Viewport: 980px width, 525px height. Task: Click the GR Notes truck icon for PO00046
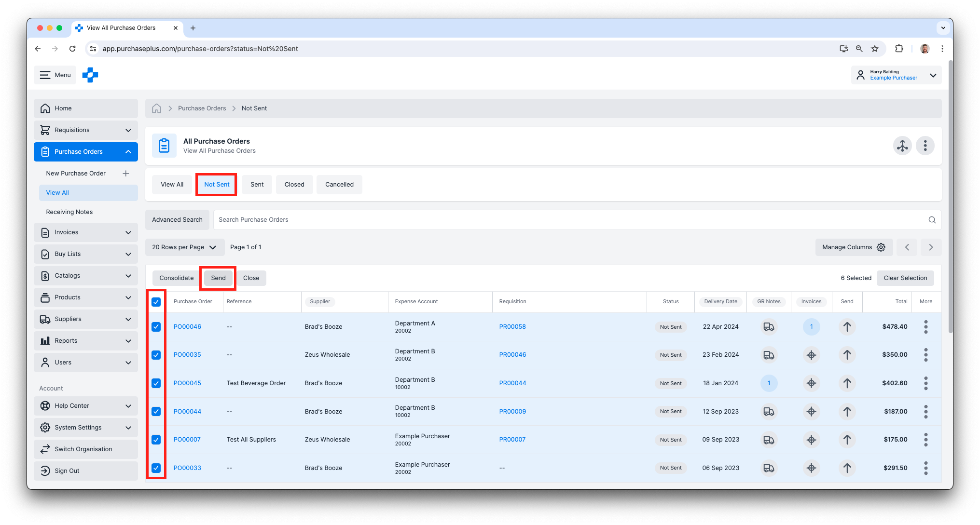pos(769,327)
